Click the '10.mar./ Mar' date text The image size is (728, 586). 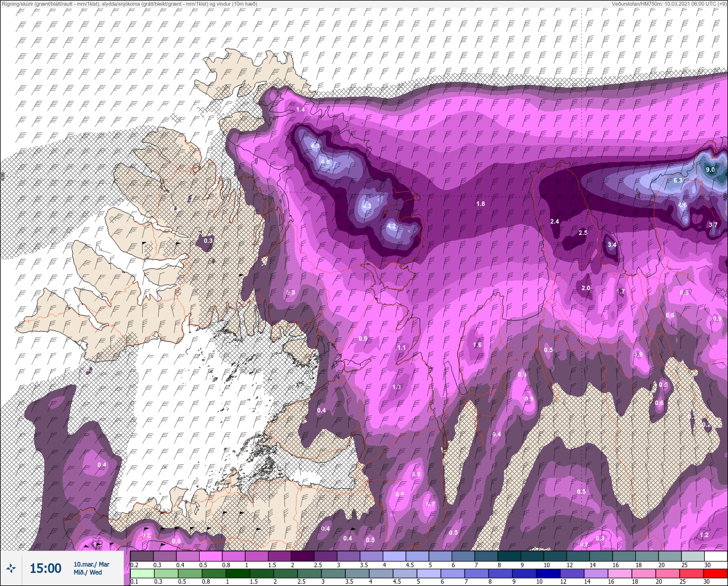pyautogui.click(x=91, y=564)
